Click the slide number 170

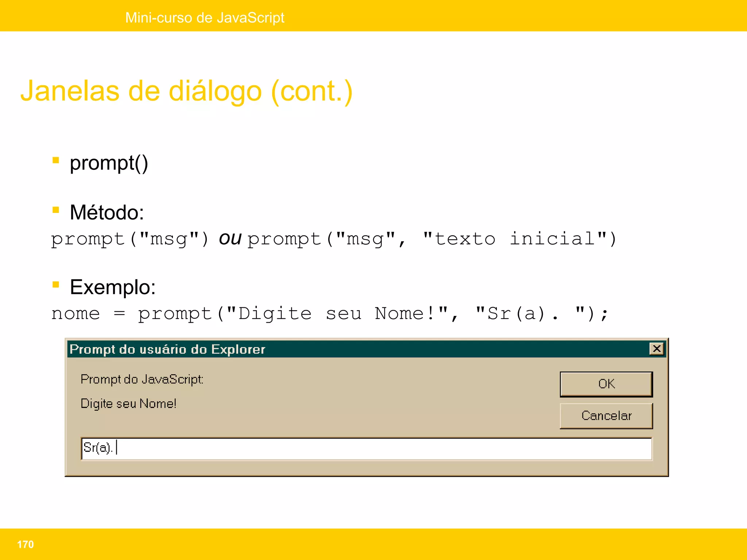pos(25,544)
